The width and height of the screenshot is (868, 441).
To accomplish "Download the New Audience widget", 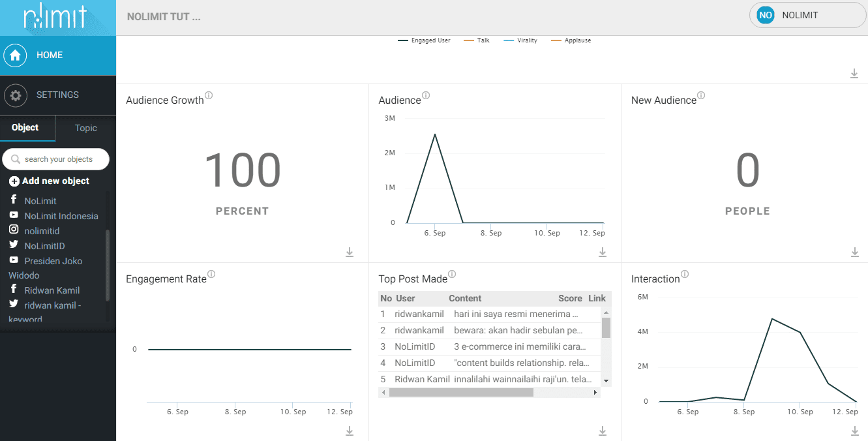I will (855, 252).
